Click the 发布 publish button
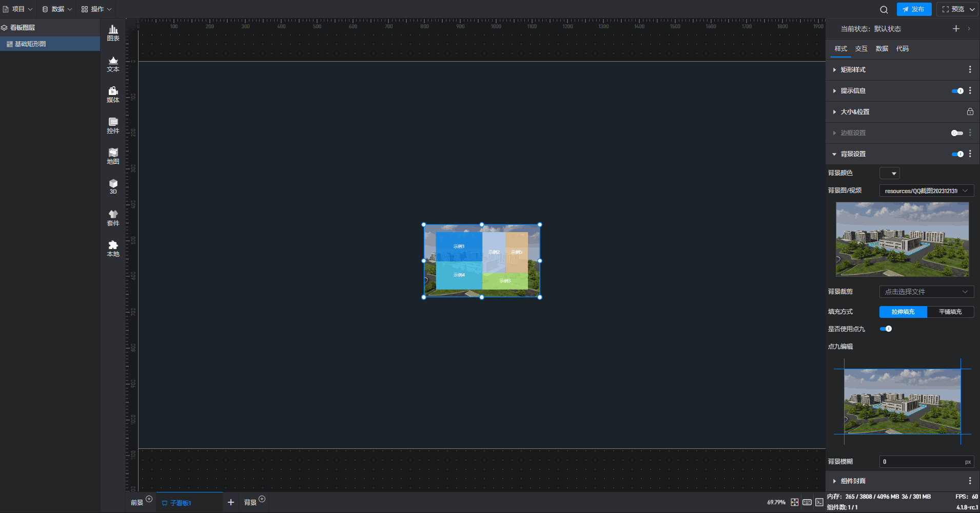980x513 pixels. click(914, 9)
